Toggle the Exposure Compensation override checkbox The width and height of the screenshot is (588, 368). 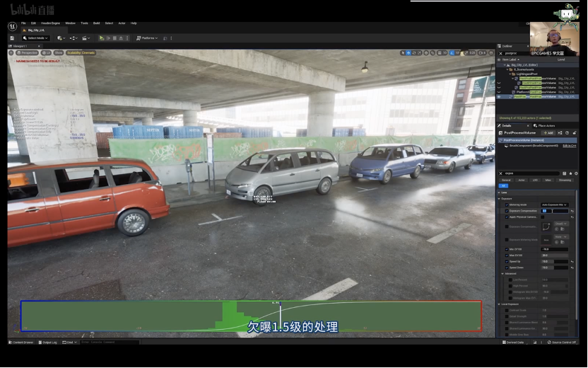[x=507, y=211]
